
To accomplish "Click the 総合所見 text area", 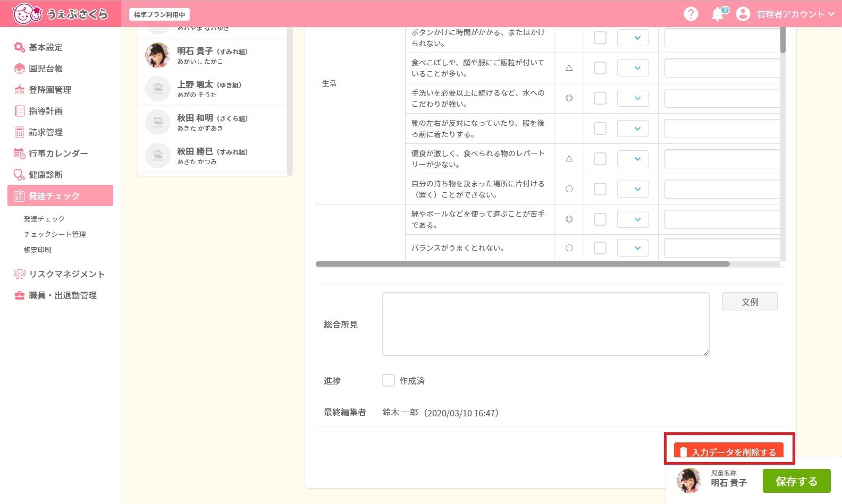I will 545,324.
